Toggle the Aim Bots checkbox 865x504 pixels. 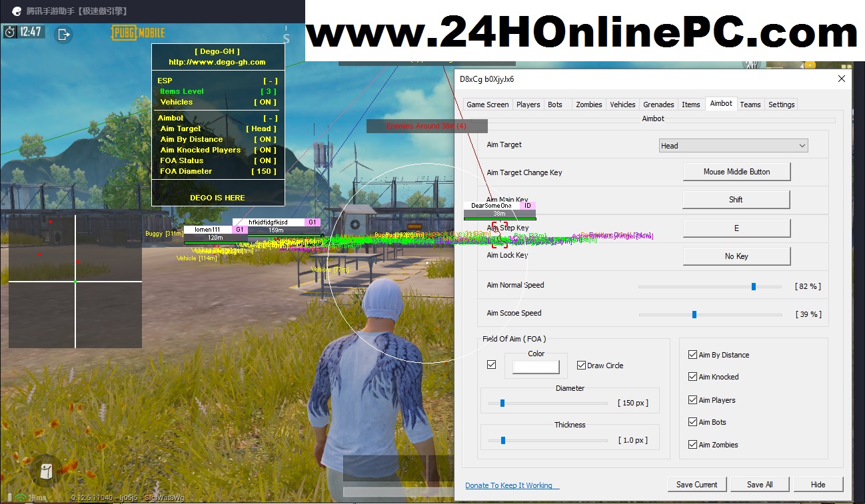pos(692,422)
